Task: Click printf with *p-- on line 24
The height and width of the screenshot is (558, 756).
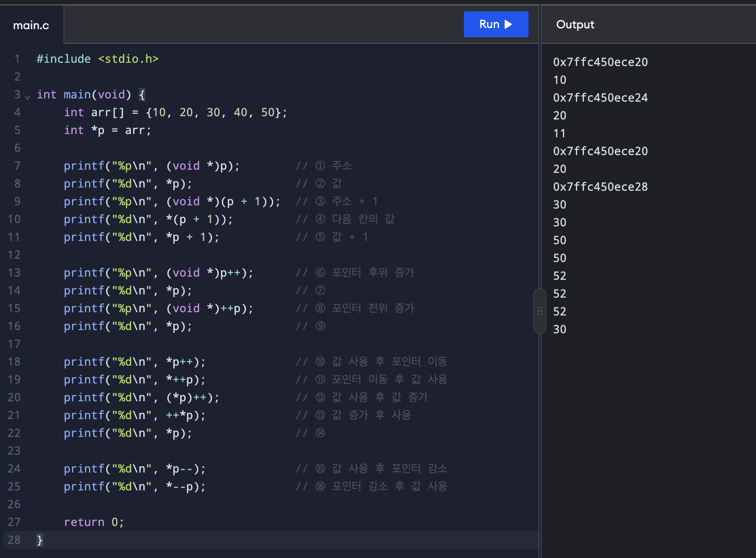Action: [x=135, y=469]
